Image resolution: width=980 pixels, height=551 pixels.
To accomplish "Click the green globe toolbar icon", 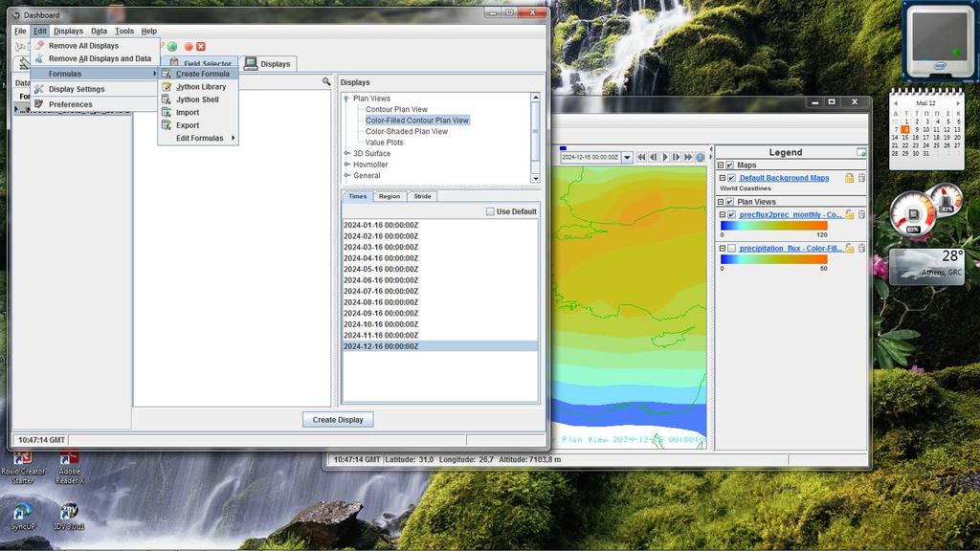I will (172, 46).
